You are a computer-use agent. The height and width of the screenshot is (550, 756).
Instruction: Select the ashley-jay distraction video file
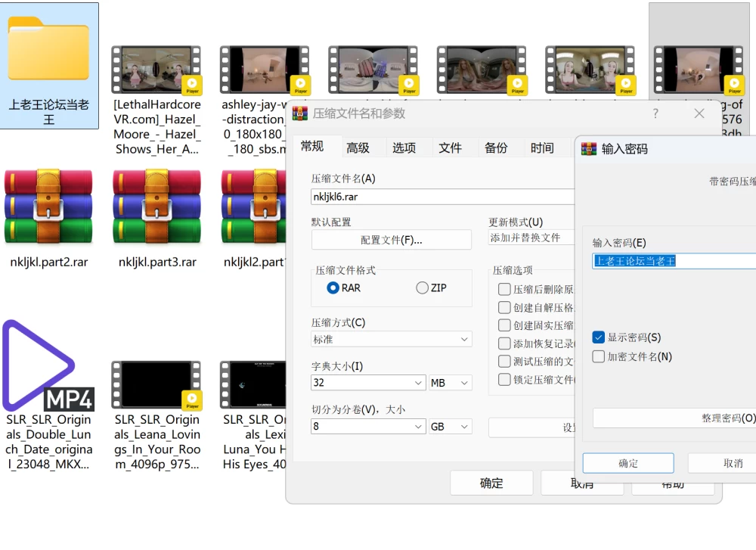[264, 70]
